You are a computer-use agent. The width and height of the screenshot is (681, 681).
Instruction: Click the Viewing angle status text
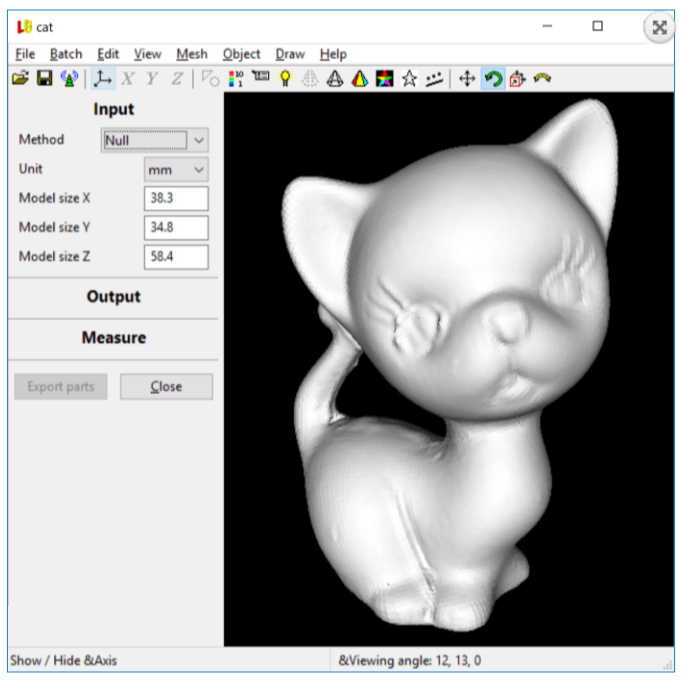coord(410,661)
